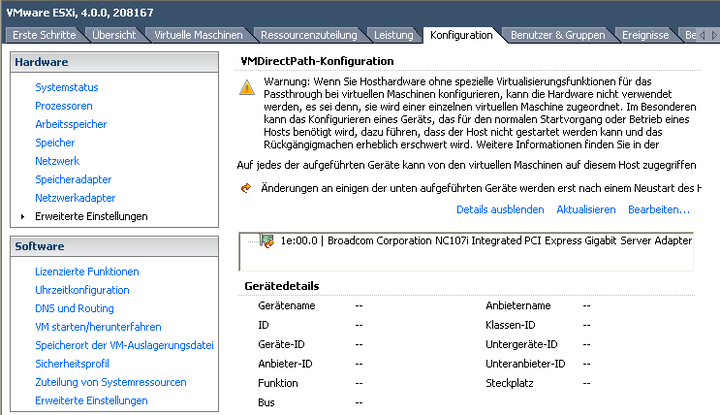Click the Details ausblenden link
This screenshot has width=720, height=415.
[500, 209]
